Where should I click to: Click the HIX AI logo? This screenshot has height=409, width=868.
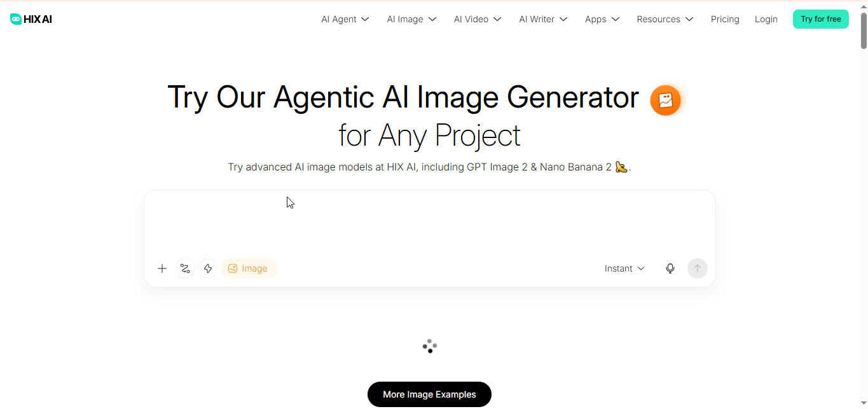tap(31, 19)
